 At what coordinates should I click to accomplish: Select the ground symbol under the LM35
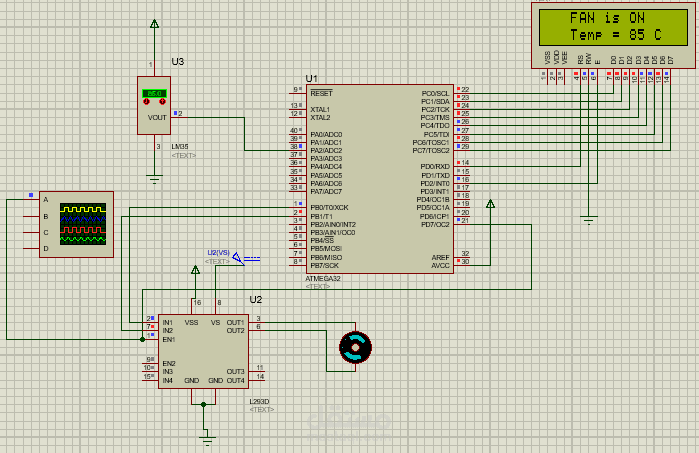(x=154, y=180)
